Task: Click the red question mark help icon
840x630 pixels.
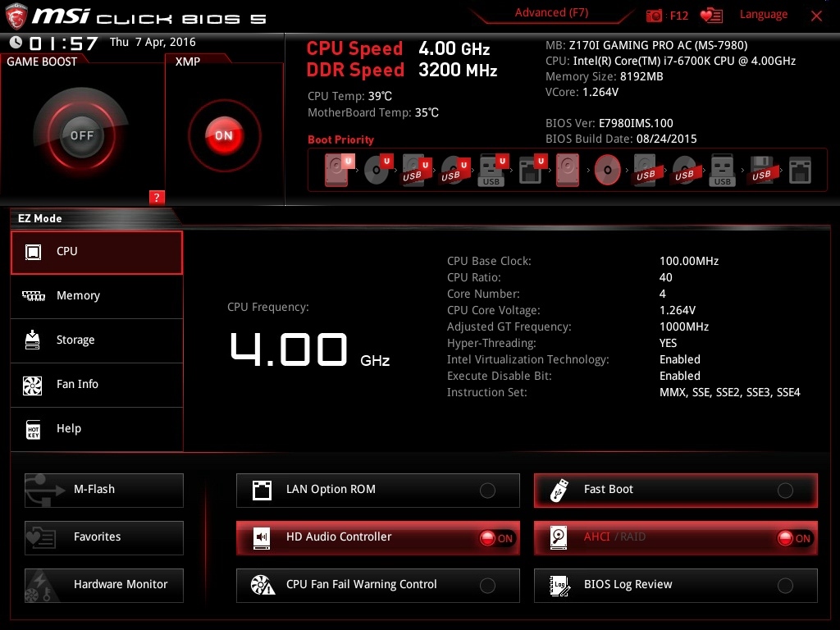Action: pos(157,197)
